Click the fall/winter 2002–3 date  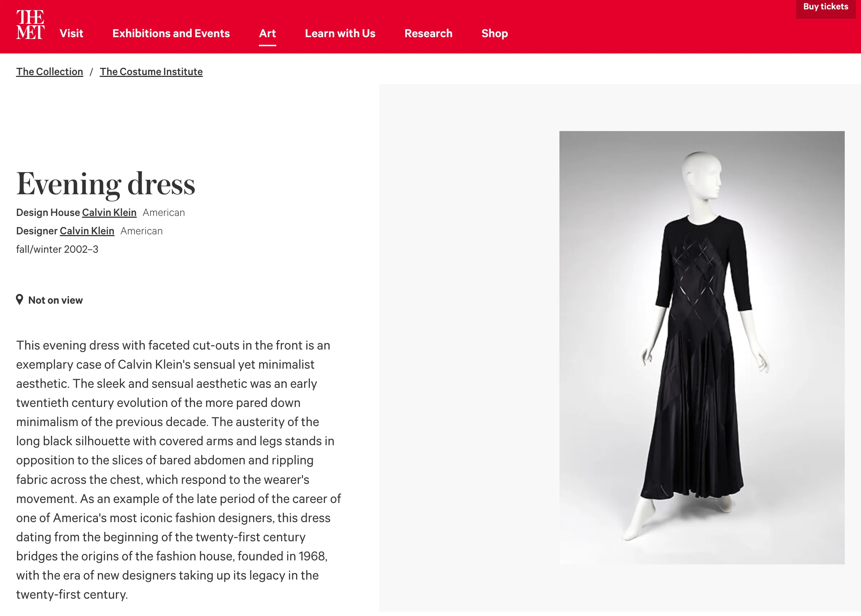57,249
